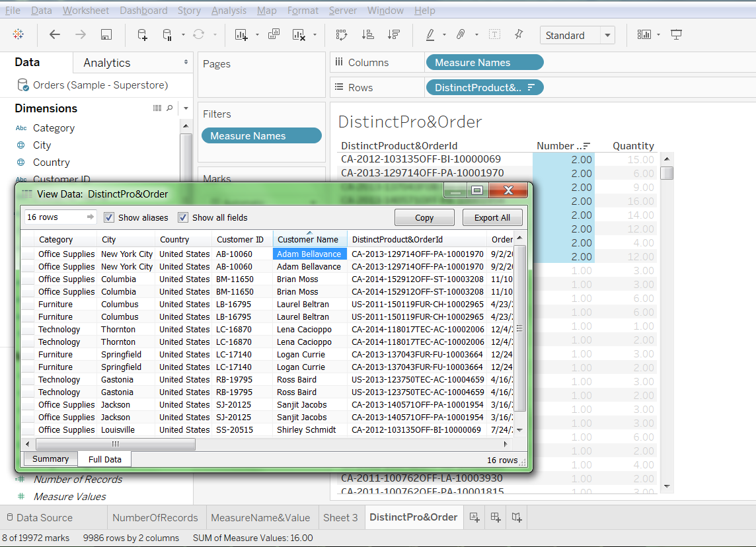
Task: Click the Sort Descending icon
Action: (x=394, y=34)
